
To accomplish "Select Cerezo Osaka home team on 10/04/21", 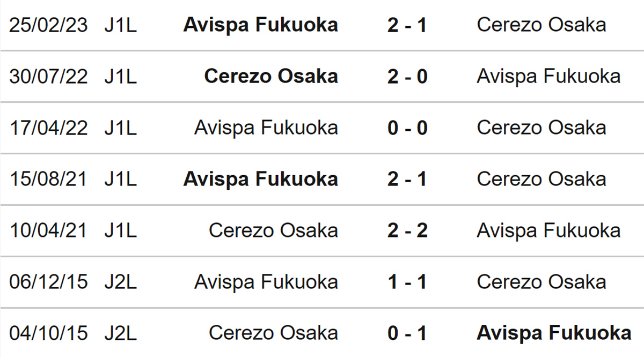I will 274,230.
